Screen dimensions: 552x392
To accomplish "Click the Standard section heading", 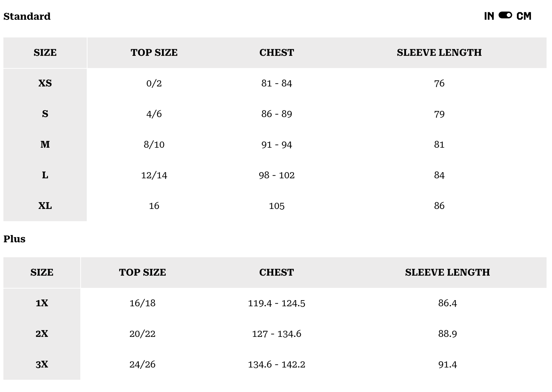I will 27,16.
